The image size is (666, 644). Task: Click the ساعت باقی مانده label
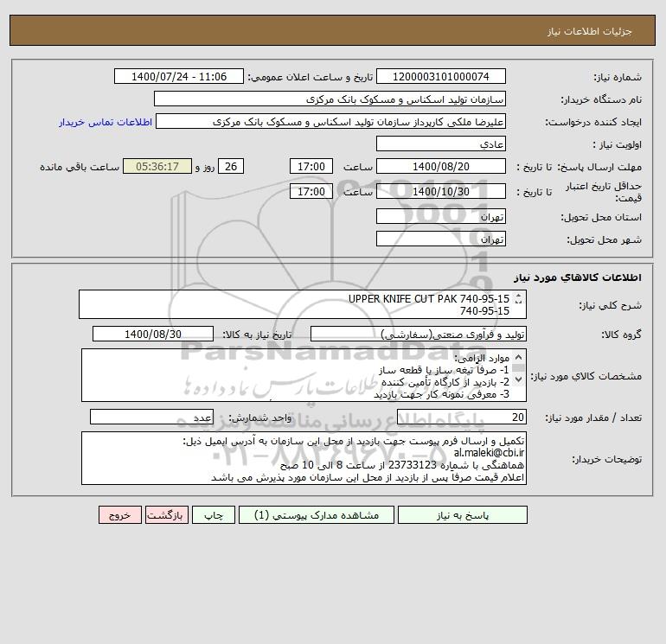[80, 167]
